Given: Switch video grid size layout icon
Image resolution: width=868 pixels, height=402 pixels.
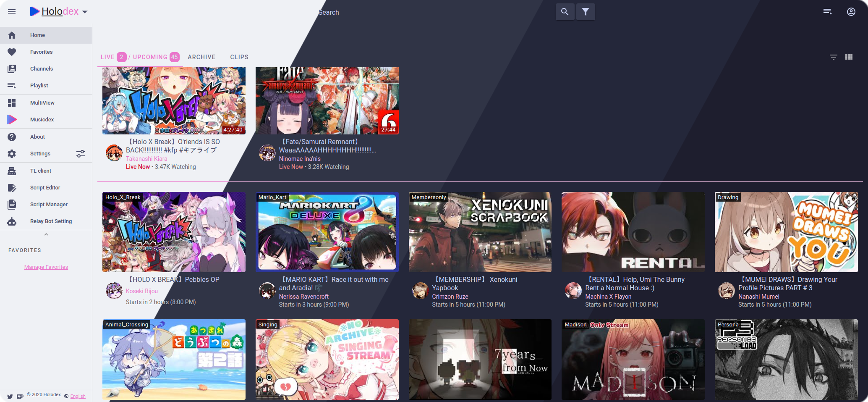Looking at the screenshot, I should point(849,57).
